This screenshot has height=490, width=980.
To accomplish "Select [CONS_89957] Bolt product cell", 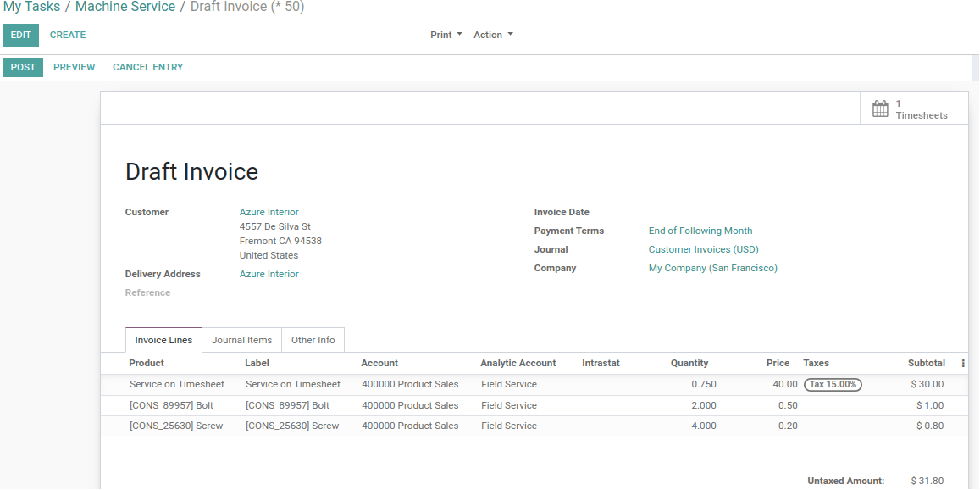I will coord(171,405).
